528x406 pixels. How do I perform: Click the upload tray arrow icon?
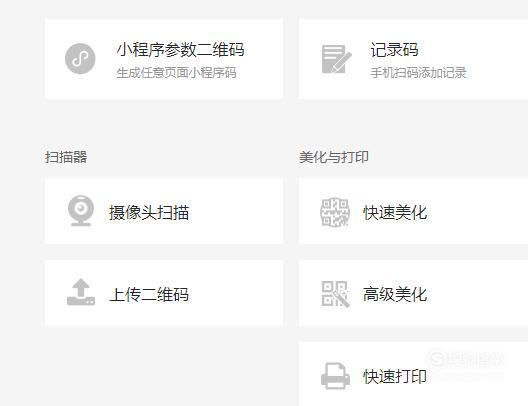[x=81, y=292]
